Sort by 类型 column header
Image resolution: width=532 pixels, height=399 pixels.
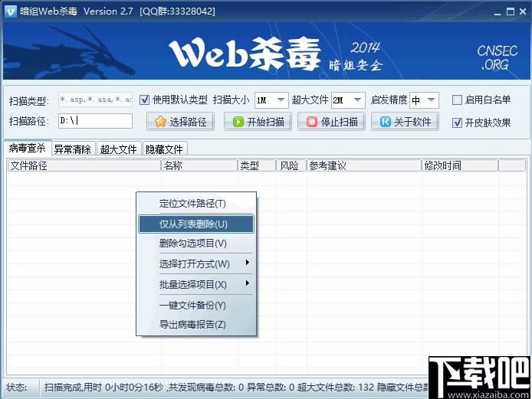tap(257, 165)
